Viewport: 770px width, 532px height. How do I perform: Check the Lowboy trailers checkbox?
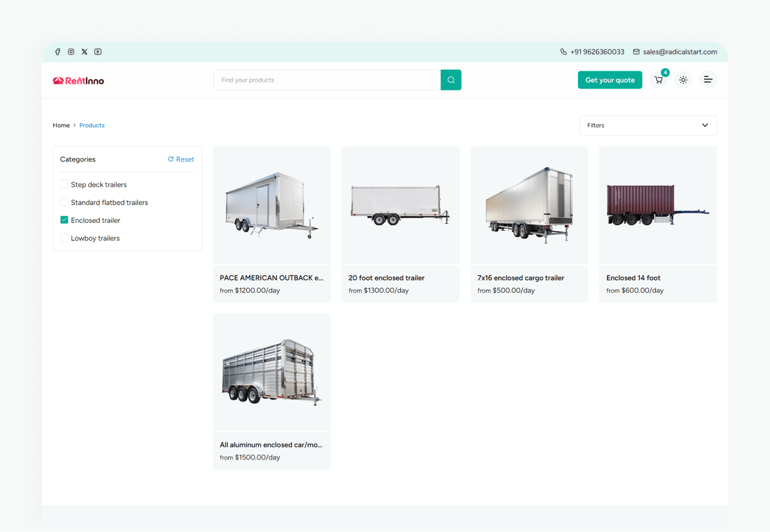click(64, 238)
